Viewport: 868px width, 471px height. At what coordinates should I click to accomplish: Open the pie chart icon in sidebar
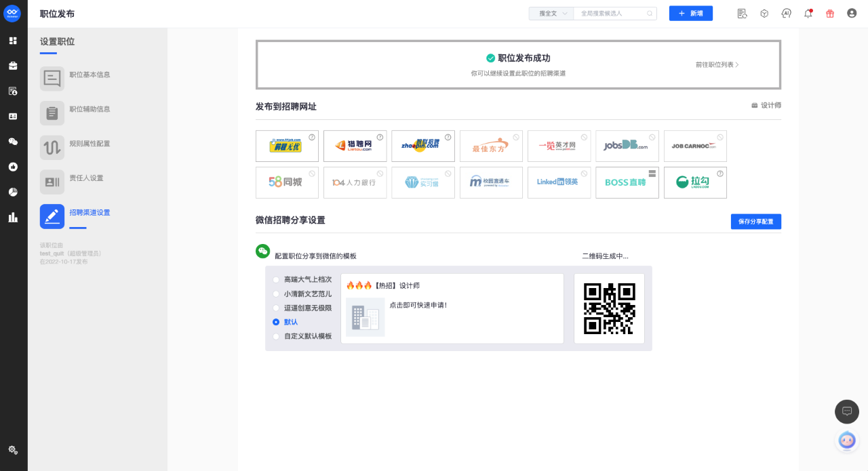coord(13,192)
